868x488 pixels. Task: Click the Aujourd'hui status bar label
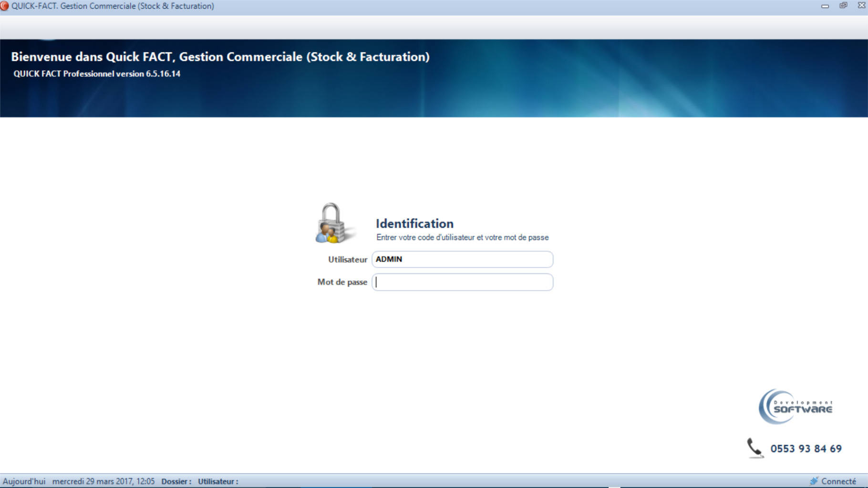[24, 481]
